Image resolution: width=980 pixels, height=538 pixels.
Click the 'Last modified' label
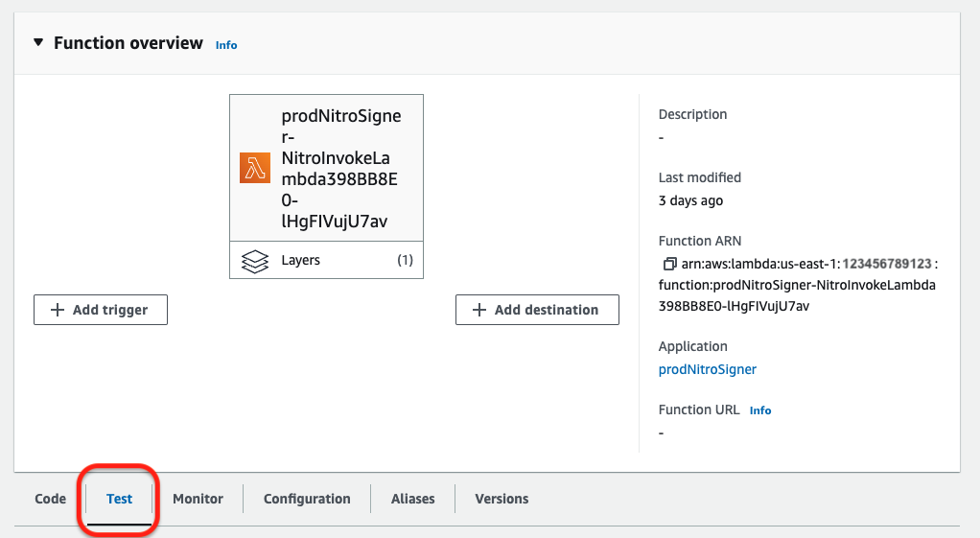coord(700,177)
